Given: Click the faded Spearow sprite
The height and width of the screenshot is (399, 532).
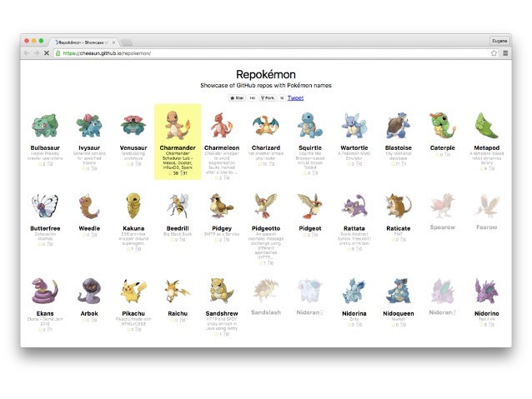Looking at the screenshot, I should point(443,206).
